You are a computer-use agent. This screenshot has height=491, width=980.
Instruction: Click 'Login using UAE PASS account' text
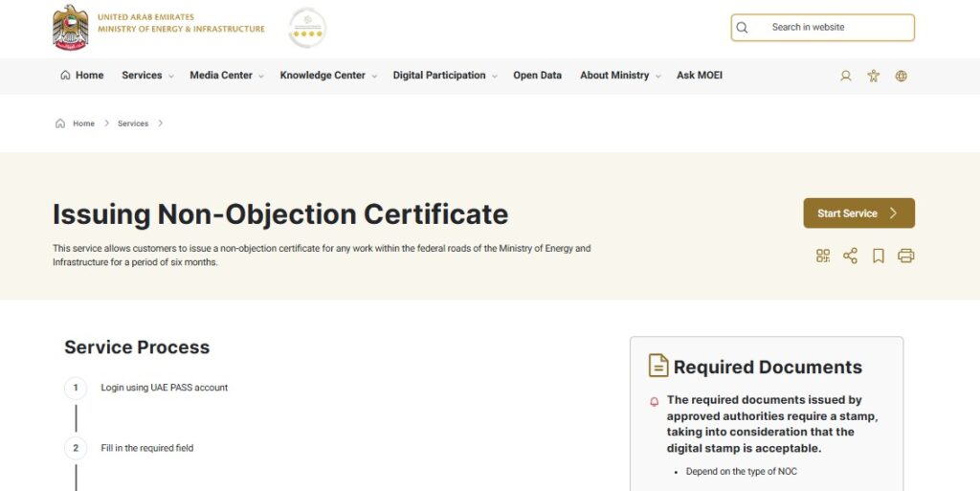(165, 388)
